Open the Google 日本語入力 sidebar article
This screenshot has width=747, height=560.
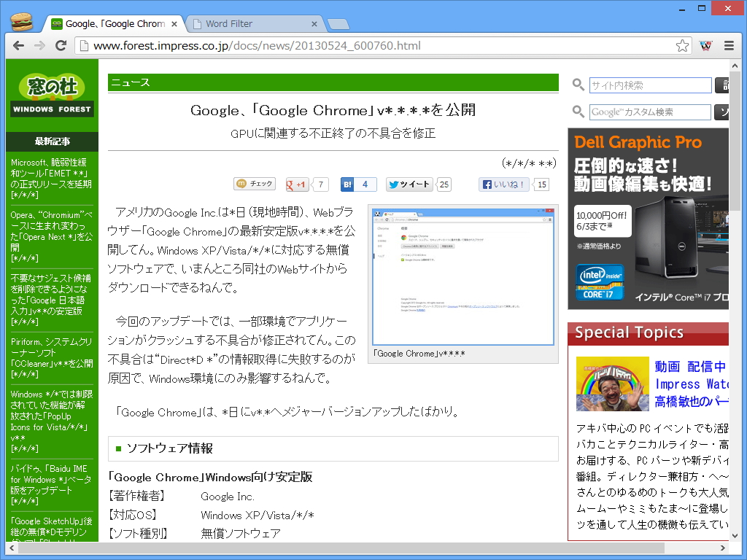pyautogui.click(x=50, y=300)
